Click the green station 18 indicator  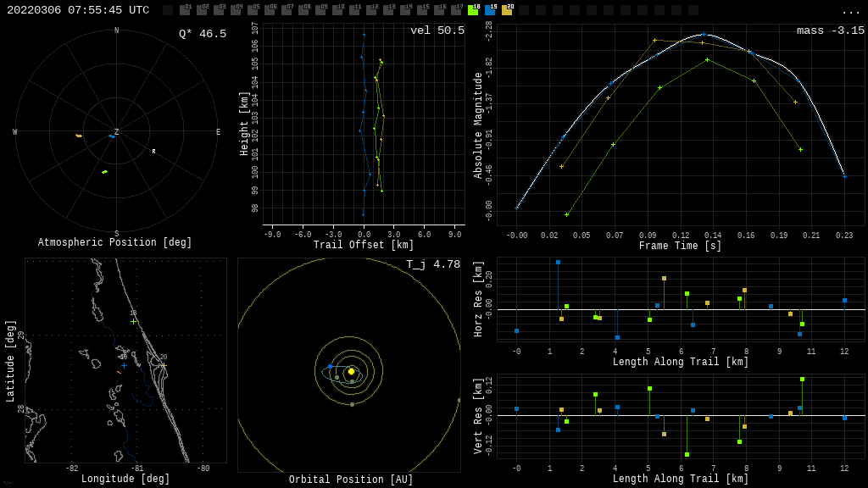pyautogui.click(x=473, y=10)
